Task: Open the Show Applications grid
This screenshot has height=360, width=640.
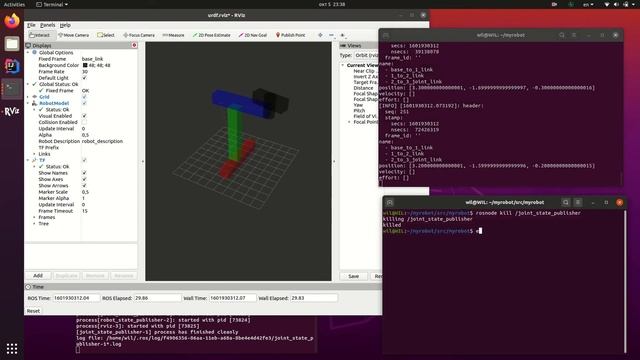Action: coord(12,348)
